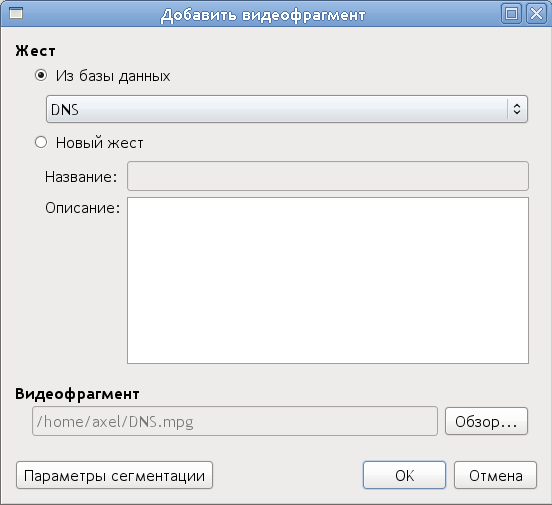Focus the Название text field
Screen dimensions: 552x505
pyautogui.click(x=328, y=176)
